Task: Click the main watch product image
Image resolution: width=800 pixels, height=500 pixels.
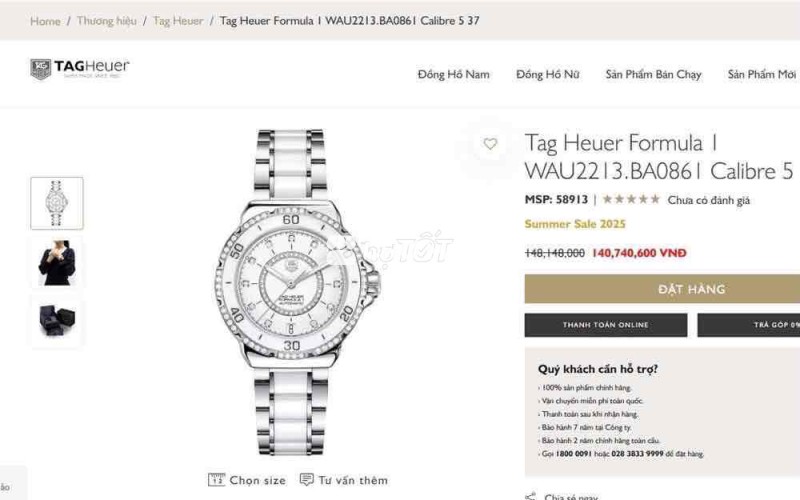Action: (x=297, y=292)
